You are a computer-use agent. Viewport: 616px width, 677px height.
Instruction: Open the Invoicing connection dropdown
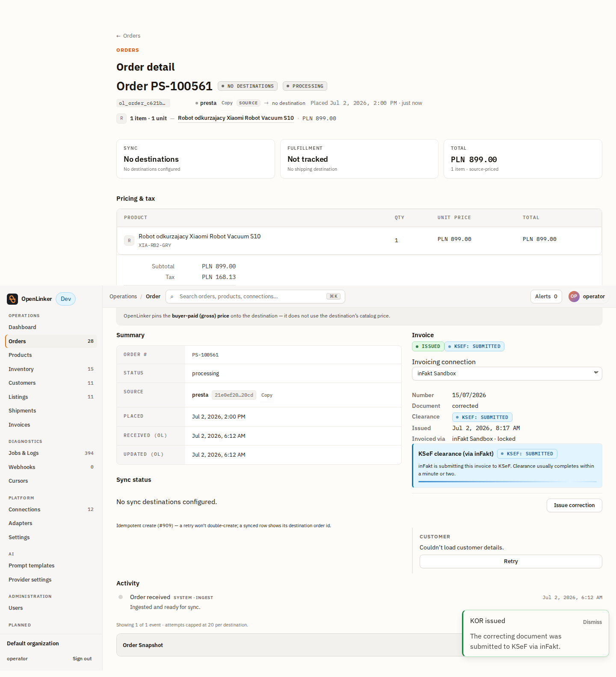point(507,374)
